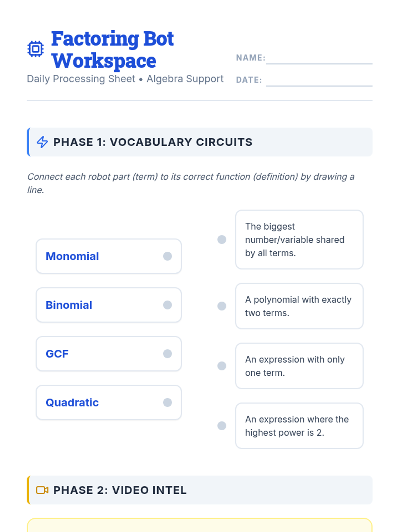Click the Phase 2: Video Intel header
Viewport: 399px width, 532px height.
(120, 490)
